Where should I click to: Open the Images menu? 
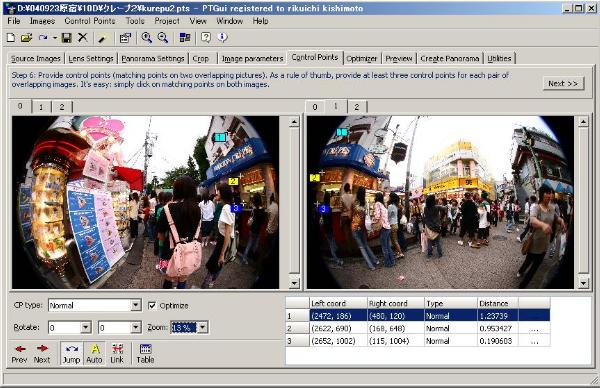coord(42,21)
